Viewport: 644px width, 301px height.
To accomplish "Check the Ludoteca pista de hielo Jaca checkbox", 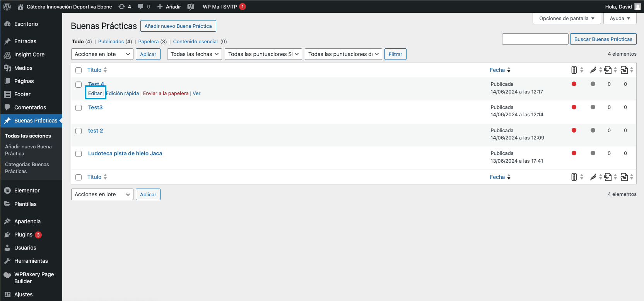I will [x=79, y=154].
